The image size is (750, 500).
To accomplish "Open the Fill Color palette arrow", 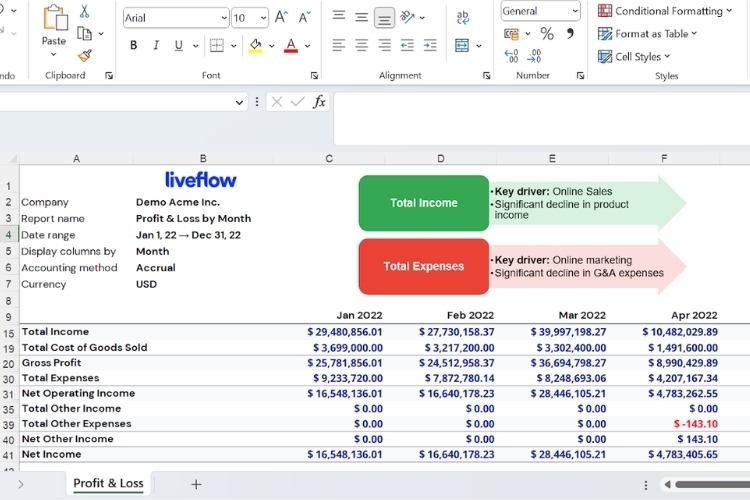I will [272, 46].
